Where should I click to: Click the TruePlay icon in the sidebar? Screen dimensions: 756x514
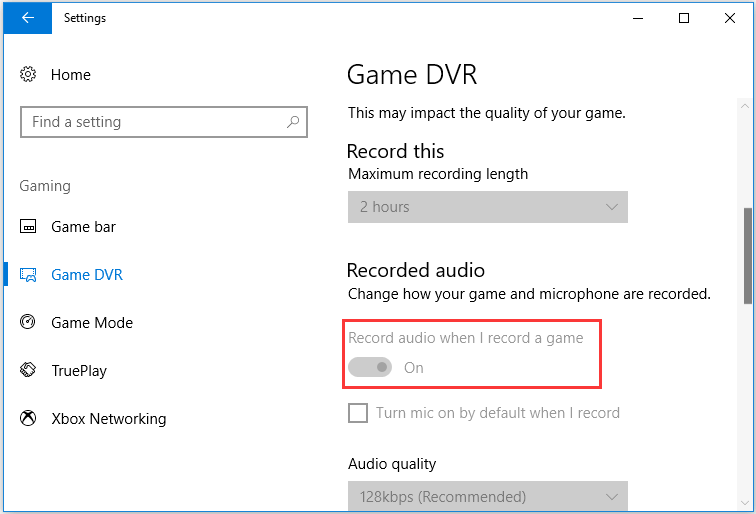(x=29, y=371)
